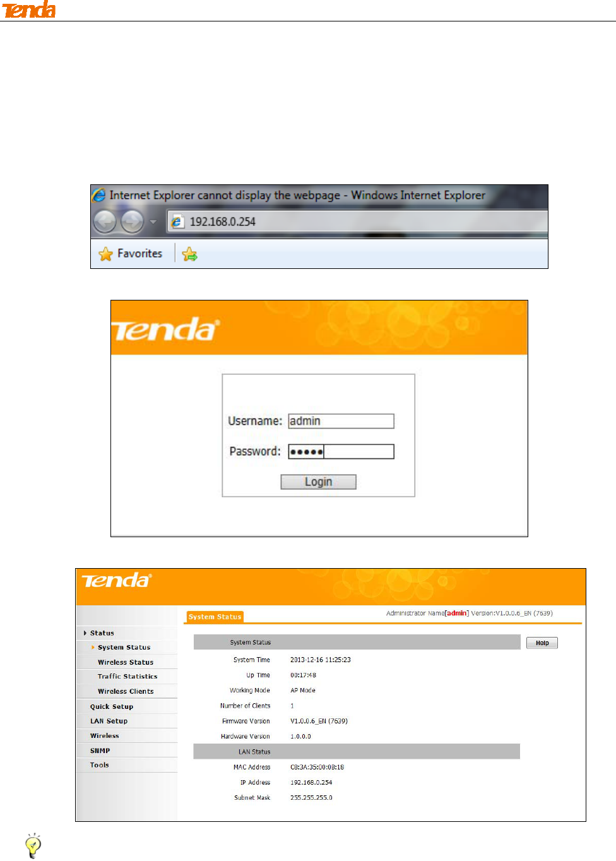Click the AP Mode working mode value
The height and width of the screenshot is (861, 616).
pyautogui.click(x=303, y=691)
